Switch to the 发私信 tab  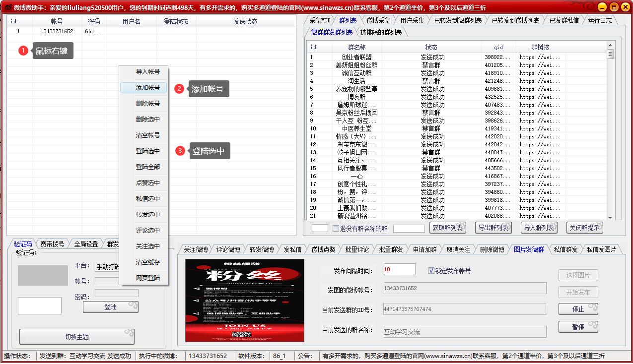292,249
